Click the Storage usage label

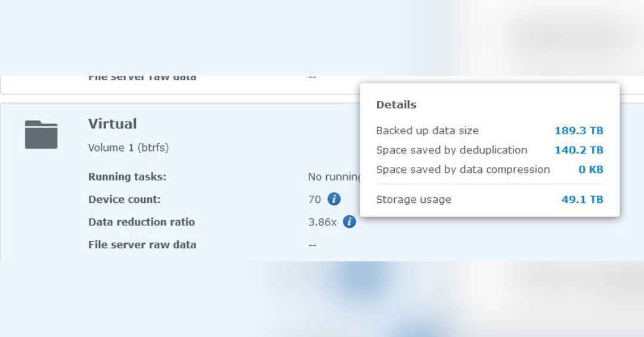(x=414, y=199)
